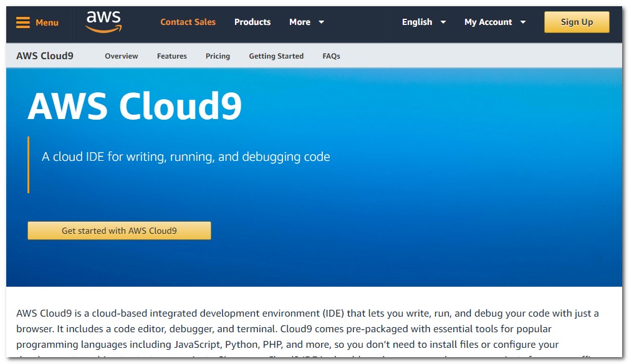
Task: Click the Sign Up button
Action: pyautogui.click(x=577, y=22)
